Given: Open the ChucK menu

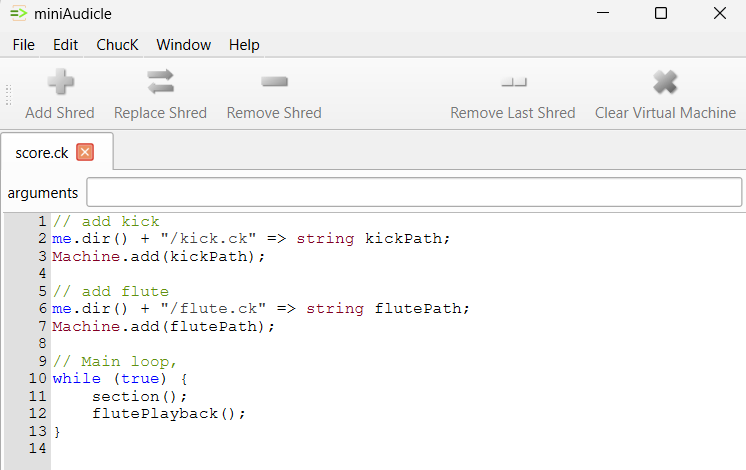Looking at the screenshot, I should pyautogui.click(x=117, y=45).
